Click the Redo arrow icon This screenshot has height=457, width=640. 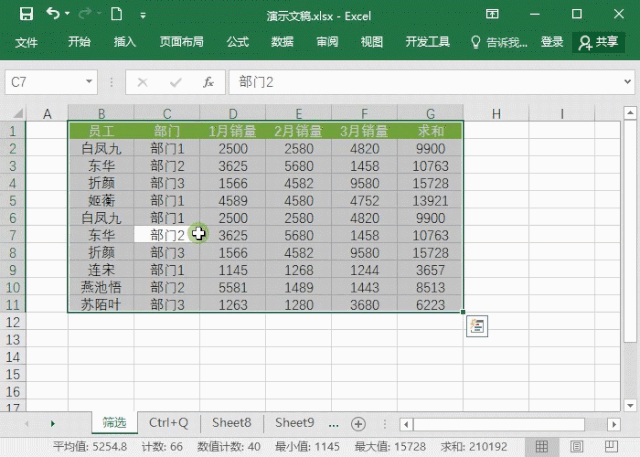click(x=84, y=14)
